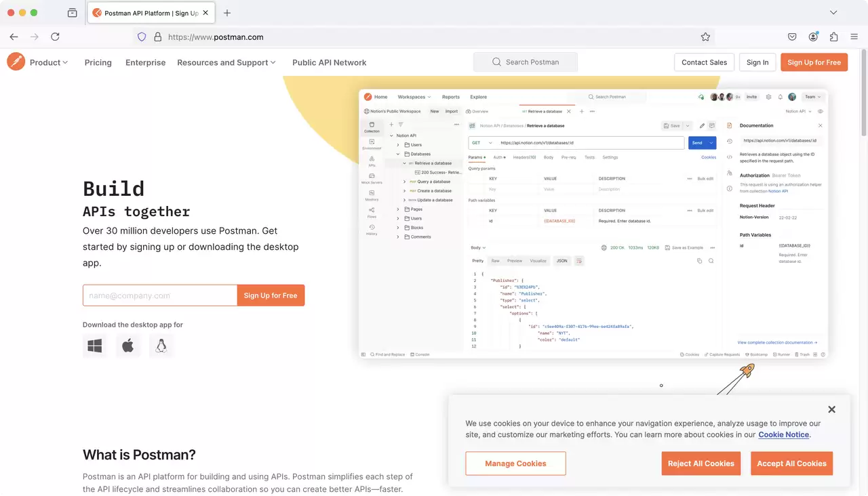The image size is (868, 496).
Task: Click the tracking protection shield icon
Action: coord(142,37)
